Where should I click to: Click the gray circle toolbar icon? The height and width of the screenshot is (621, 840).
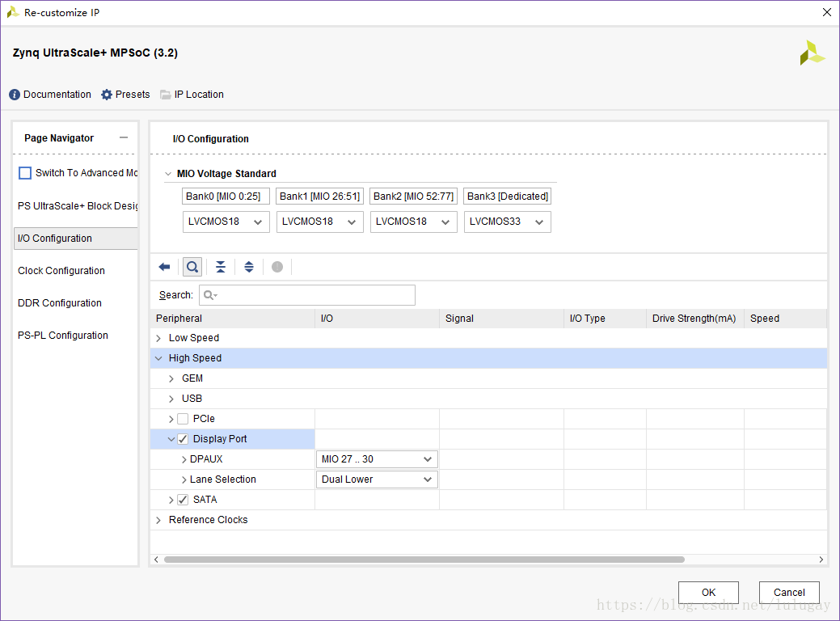click(277, 267)
